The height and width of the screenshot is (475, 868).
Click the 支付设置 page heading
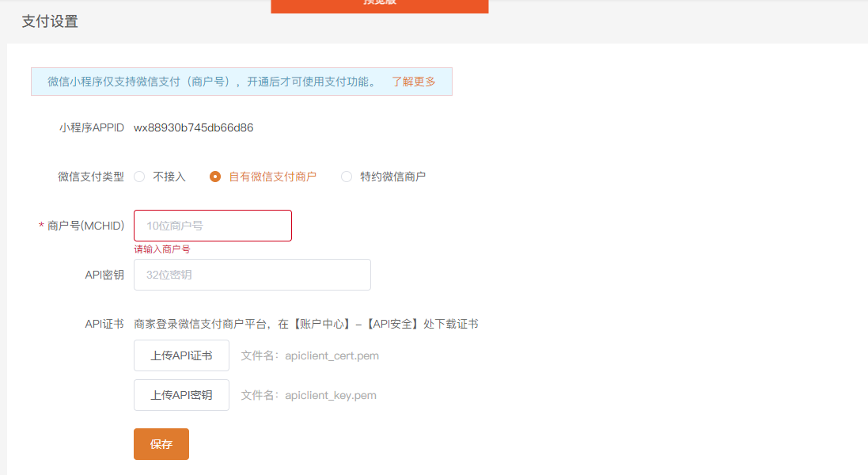click(x=50, y=21)
